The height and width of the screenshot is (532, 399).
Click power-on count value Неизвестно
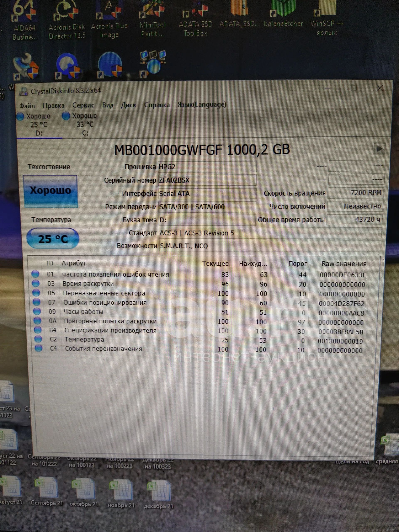355,206
